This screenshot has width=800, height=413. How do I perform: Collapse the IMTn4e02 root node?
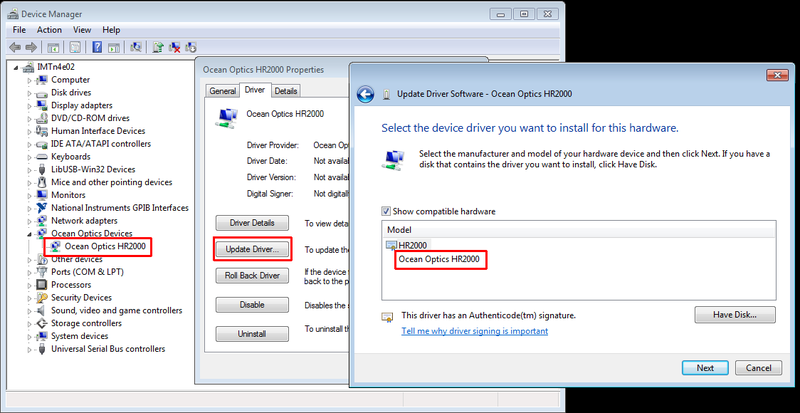(17, 67)
